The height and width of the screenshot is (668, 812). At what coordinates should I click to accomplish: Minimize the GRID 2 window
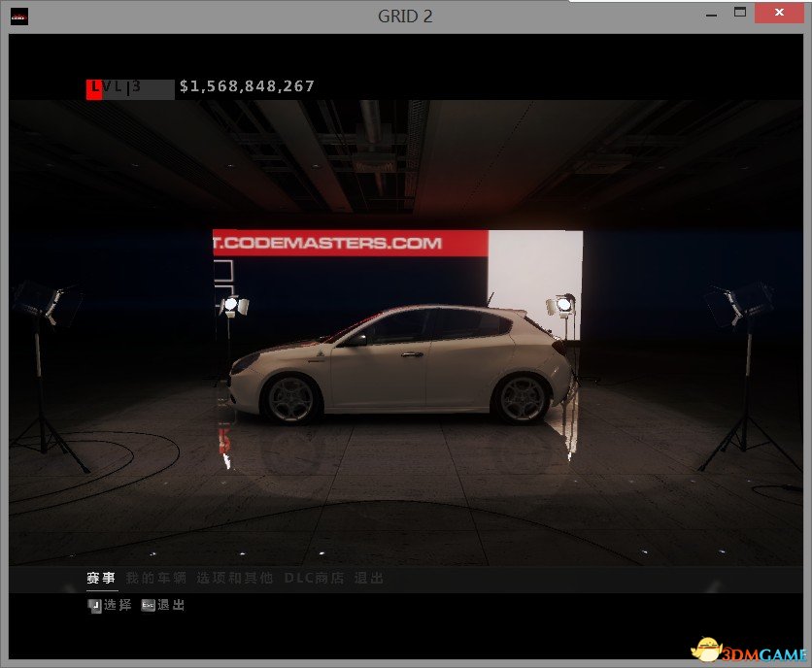coord(712,14)
